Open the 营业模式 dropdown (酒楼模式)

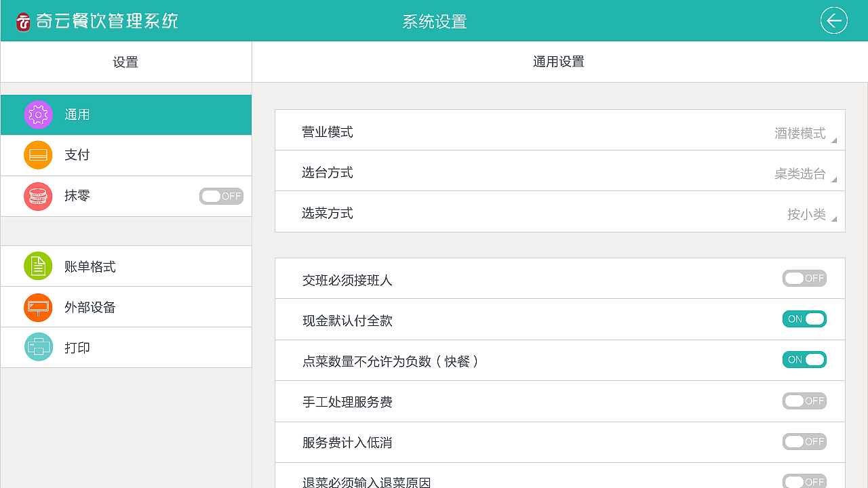[x=805, y=134]
